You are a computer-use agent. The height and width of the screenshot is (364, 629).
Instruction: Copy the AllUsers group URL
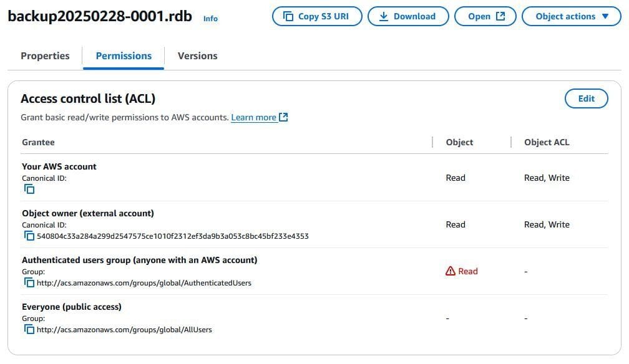click(x=29, y=329)
